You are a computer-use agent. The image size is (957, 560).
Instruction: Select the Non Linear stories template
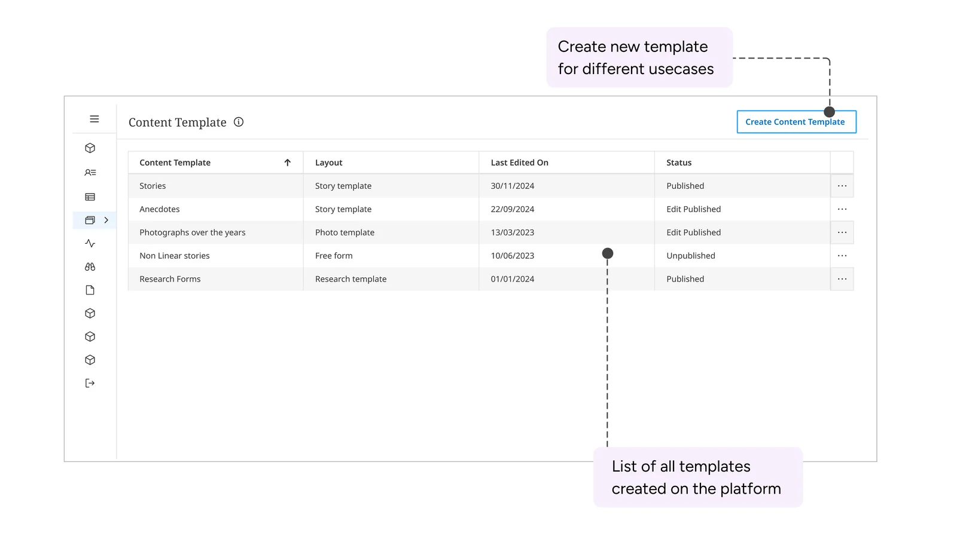(175, 256)
